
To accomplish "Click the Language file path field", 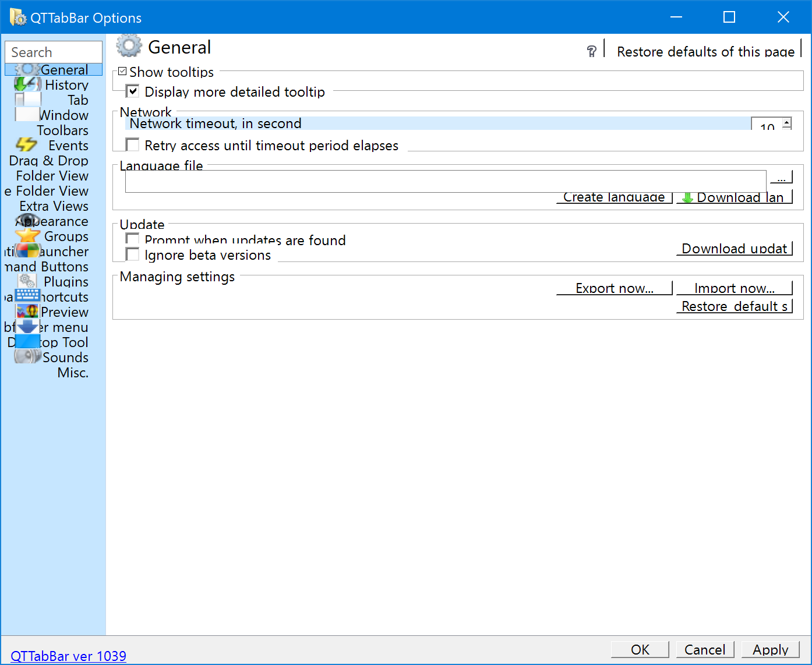I will point(446,181).
